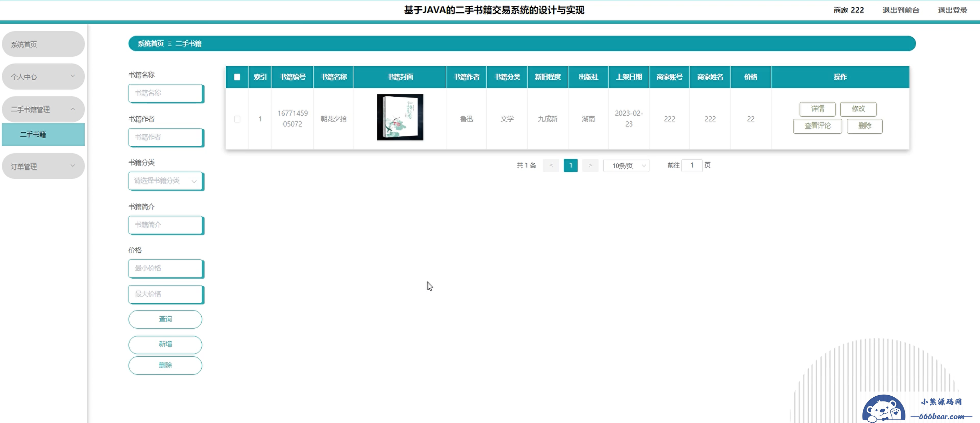Open the 请选择书籍分类 dropdown
980x423 pixels.
click(165, 181)
